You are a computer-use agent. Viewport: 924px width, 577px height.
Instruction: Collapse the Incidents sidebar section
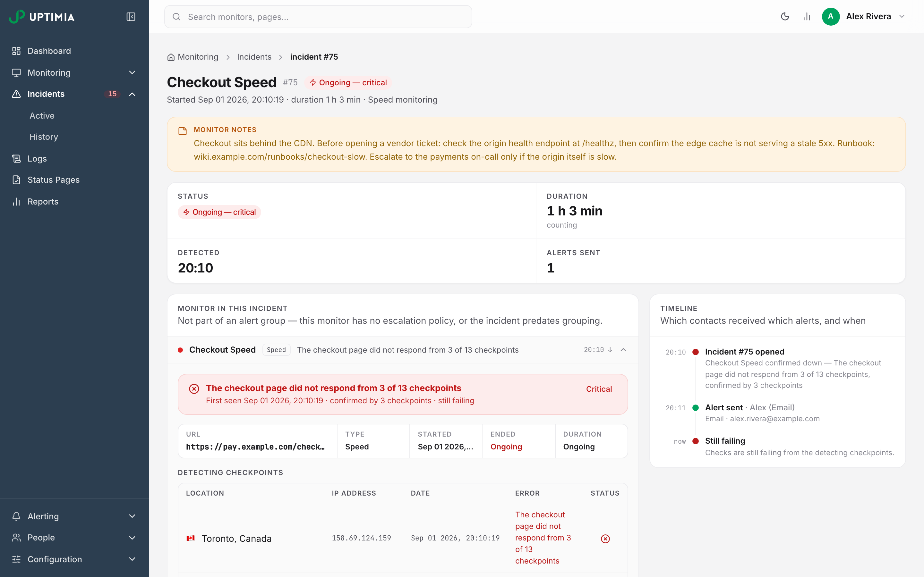(x=132, y=94)
